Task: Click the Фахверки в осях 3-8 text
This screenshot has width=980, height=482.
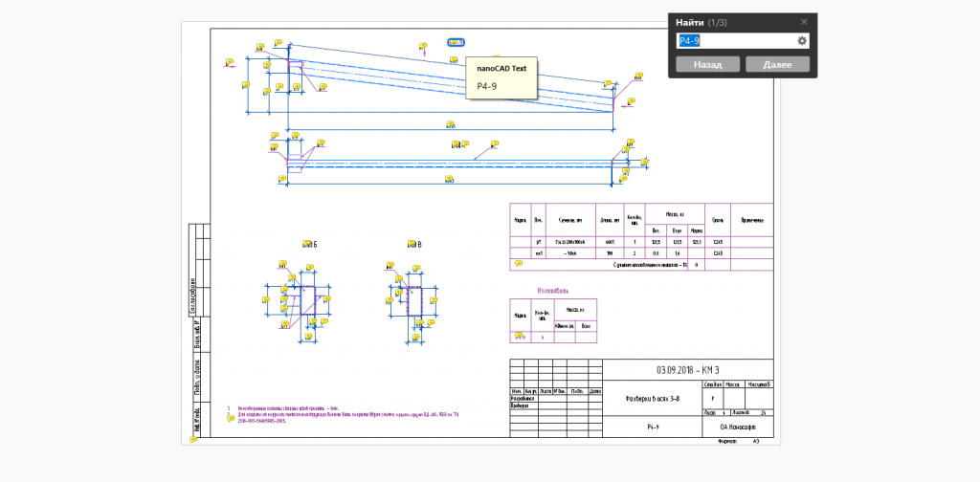Action: [652, 398]
